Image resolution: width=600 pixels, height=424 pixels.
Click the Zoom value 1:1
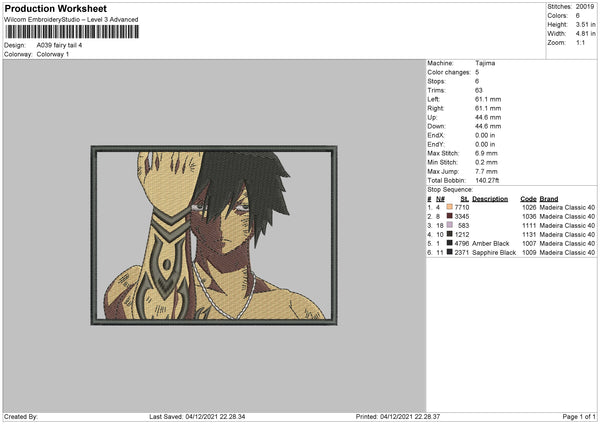tap(580, 42)
